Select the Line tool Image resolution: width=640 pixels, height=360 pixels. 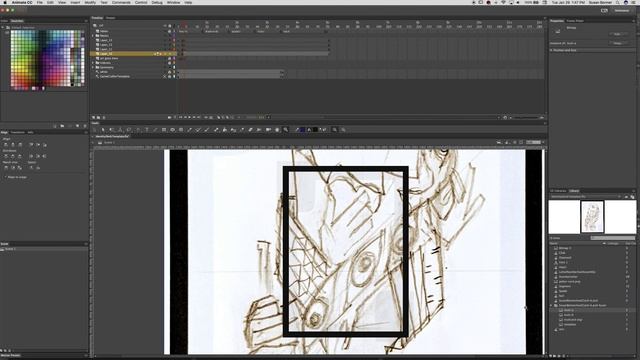tap(155, 130)
